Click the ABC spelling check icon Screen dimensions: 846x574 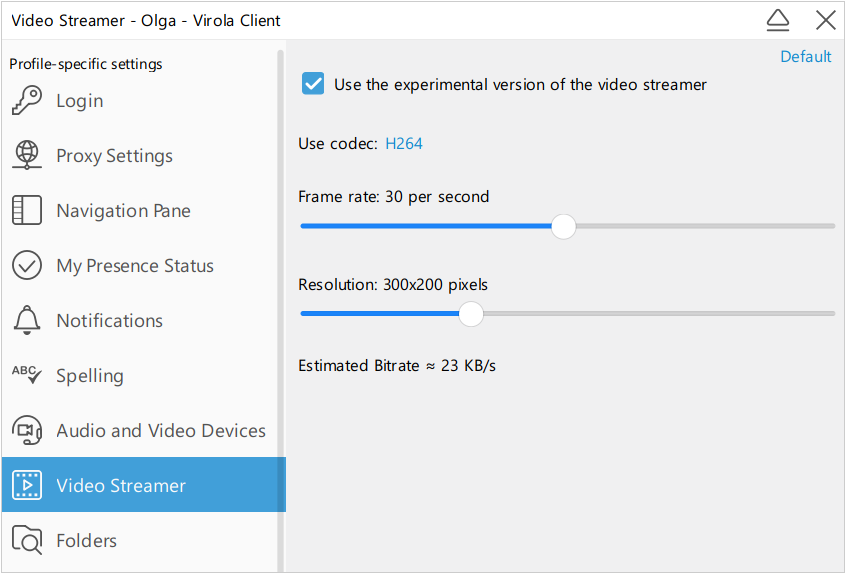click(27, 376)
